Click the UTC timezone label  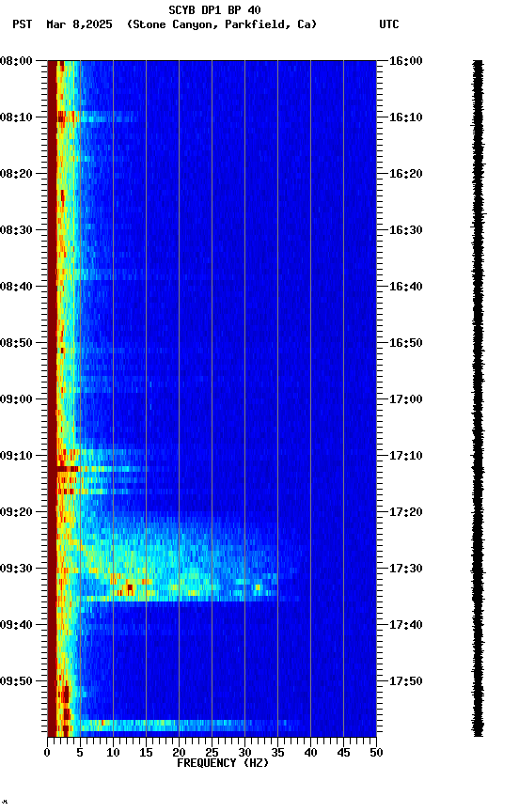(389, 24)
